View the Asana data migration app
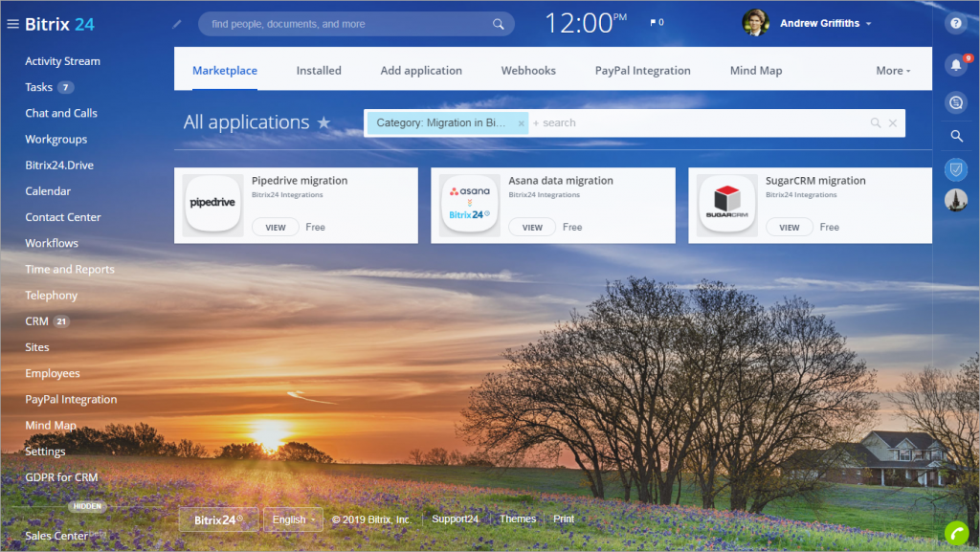The image size is (980, 552). tap(532, 228)
